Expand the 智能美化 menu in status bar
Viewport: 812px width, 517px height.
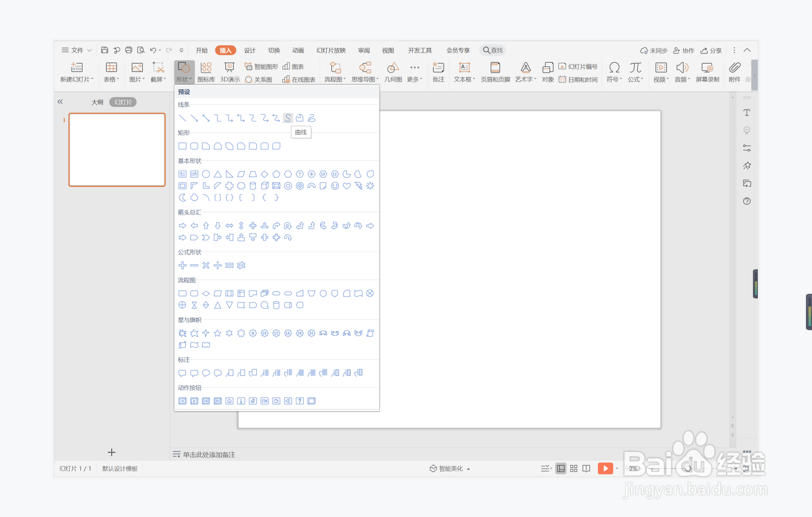pyautogui.click(x=450, y=469)
